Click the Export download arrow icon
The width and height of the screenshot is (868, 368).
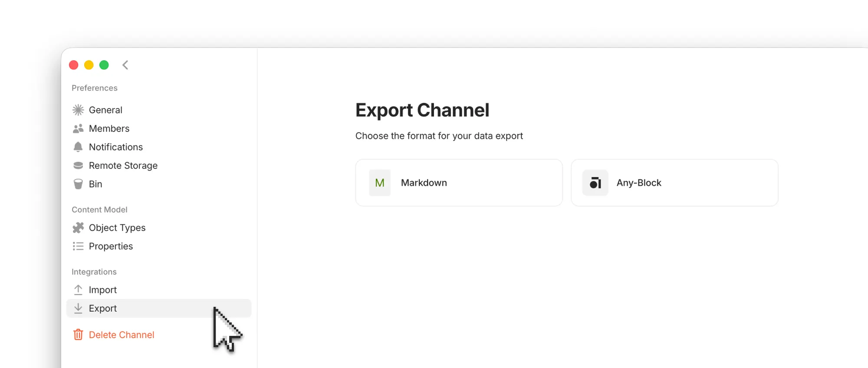[x=78, y=309]
